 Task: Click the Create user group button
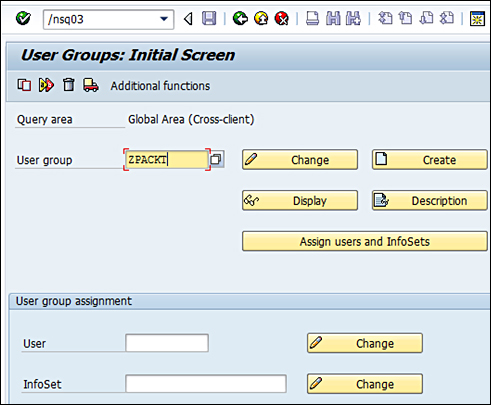[x=429, y=160]
